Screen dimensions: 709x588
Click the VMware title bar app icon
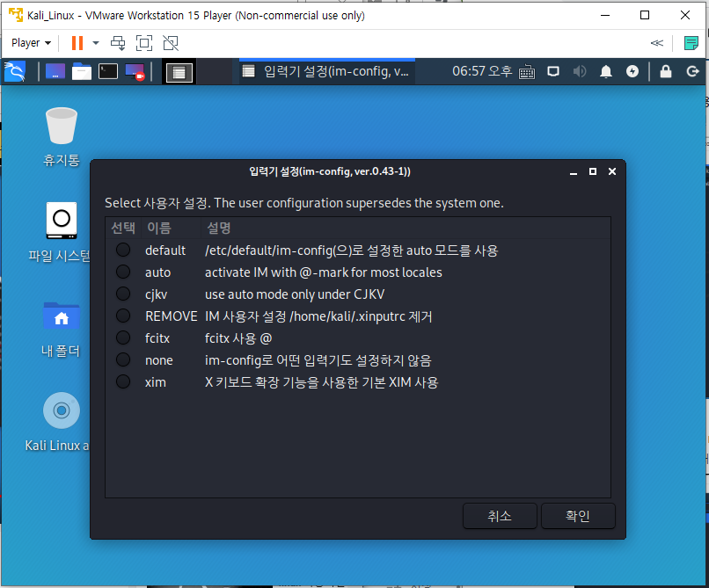click(16, 15)
